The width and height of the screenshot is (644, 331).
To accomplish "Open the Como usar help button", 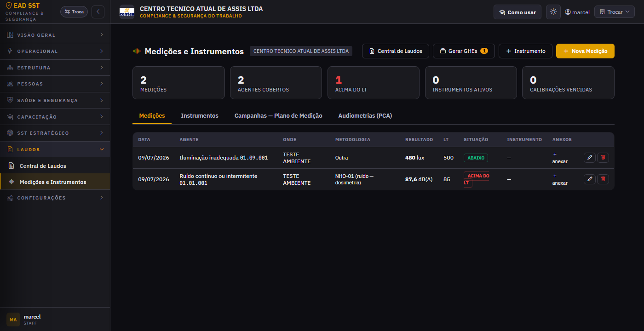I will coord(517,12).
